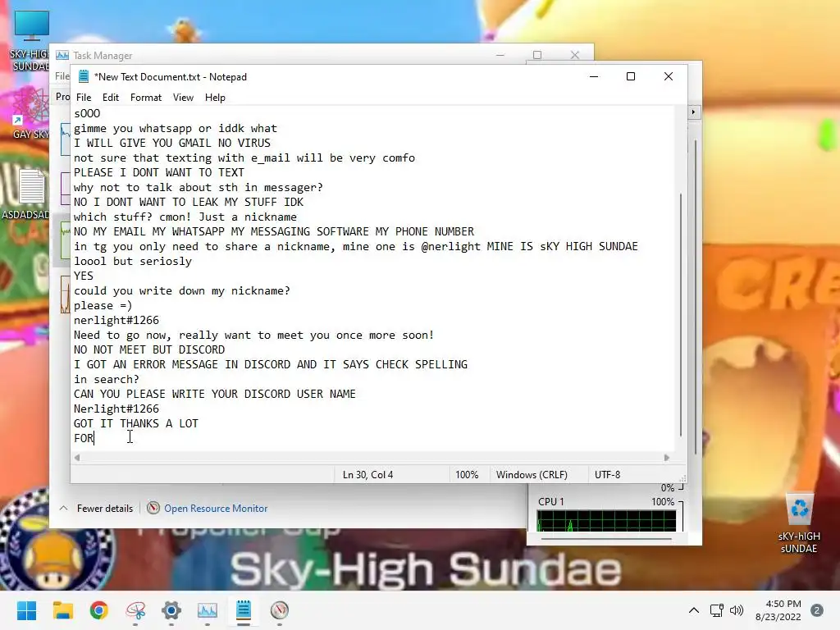
Task: Select the SKY-HIGH SUNDAE monitor desktop icon
Action: 30,41
